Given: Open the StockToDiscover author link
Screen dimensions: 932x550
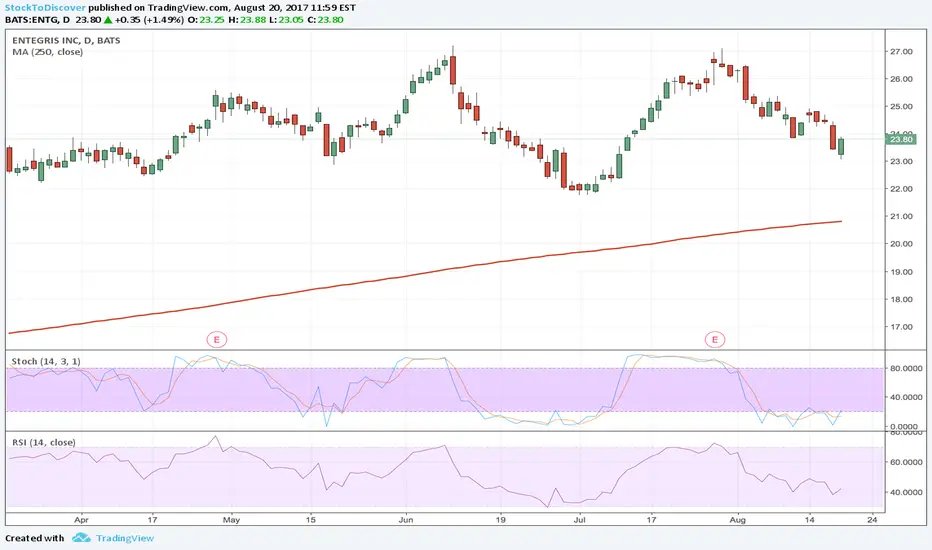Looking at the screenshot, I should [x=45, y=8].
